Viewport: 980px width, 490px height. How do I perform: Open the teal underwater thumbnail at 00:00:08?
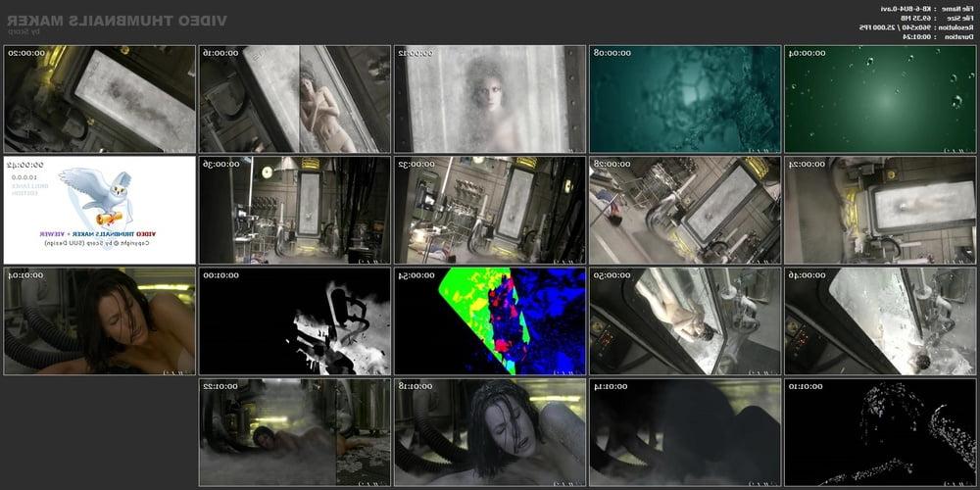point(685,99)
